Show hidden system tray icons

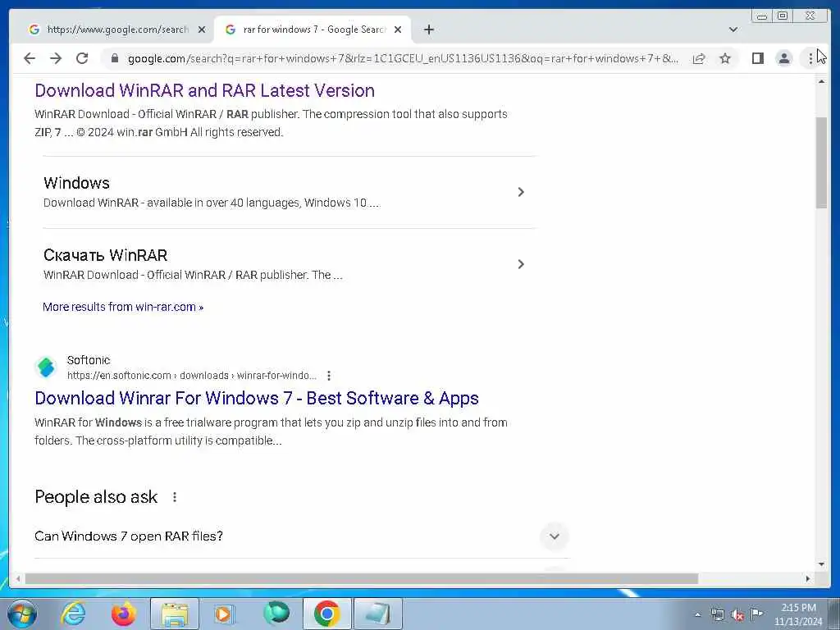pos(697,615)
